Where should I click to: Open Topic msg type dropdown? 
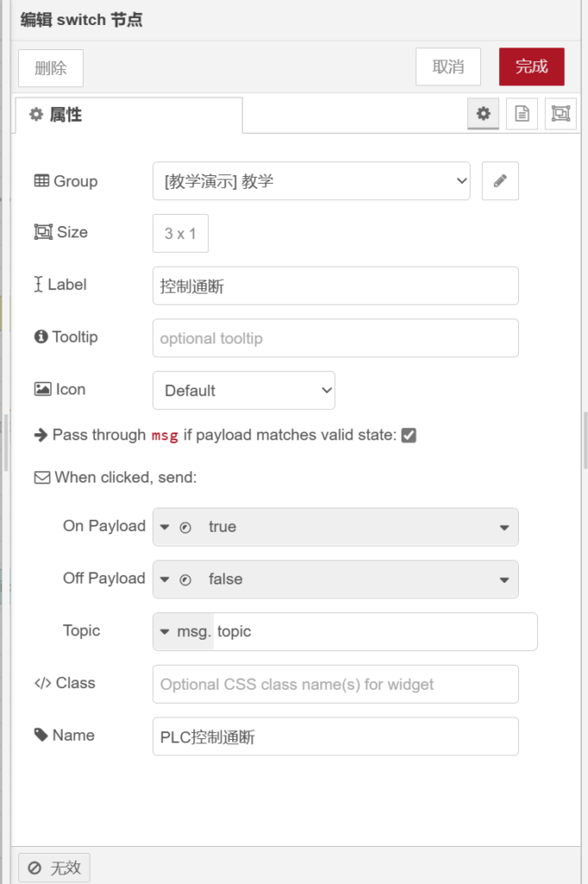pos(184,632)
